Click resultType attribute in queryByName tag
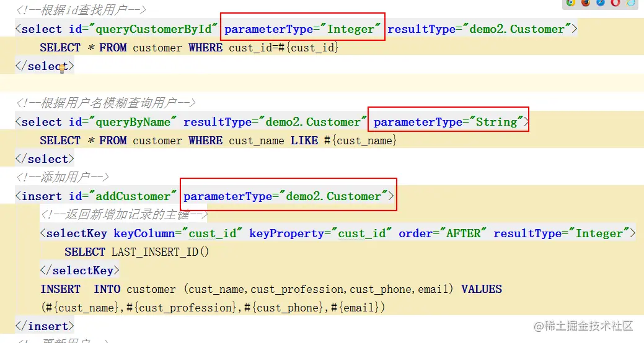 pyautogui.click(x=275, y=122)
